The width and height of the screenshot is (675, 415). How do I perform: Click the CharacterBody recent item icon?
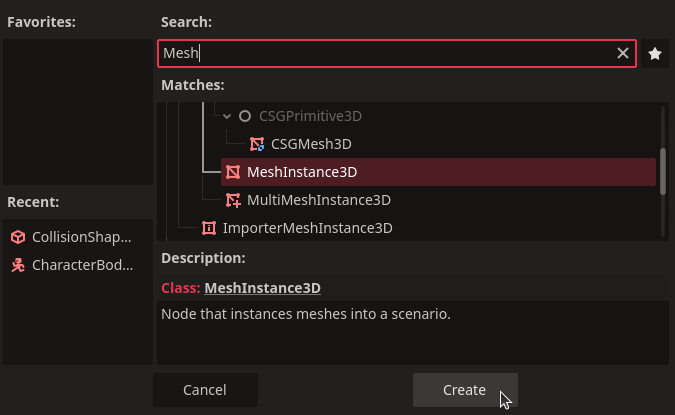(18, 265)
